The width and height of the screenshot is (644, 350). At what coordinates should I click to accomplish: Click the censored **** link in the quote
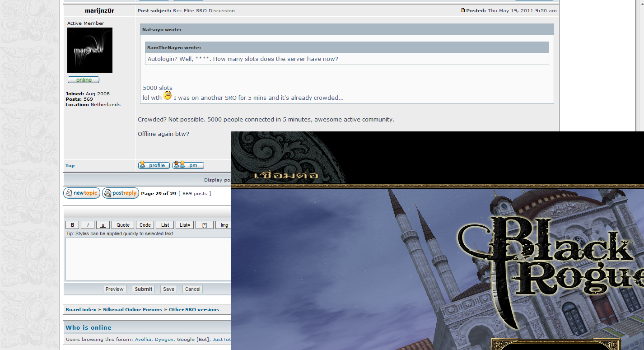202,59
